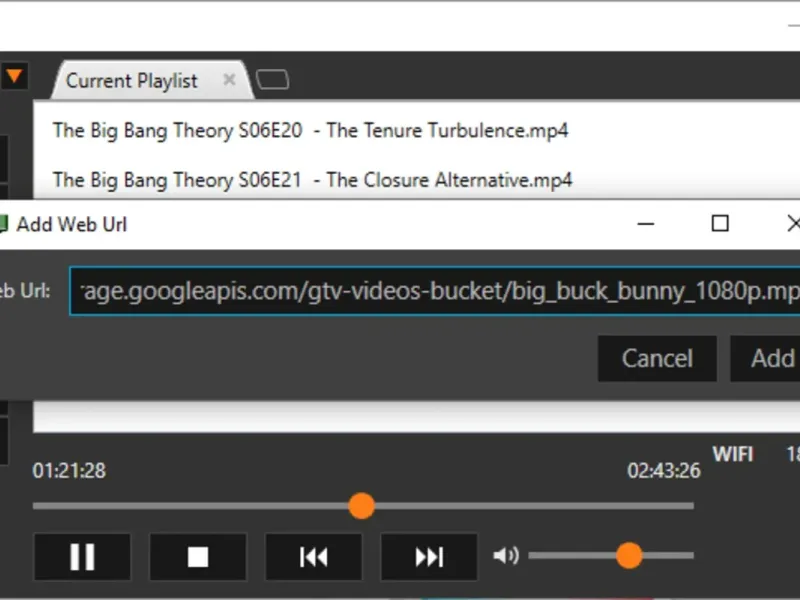Add a new playlist tab
Screen dimensions: 800x600
click(x=272, y=80)
